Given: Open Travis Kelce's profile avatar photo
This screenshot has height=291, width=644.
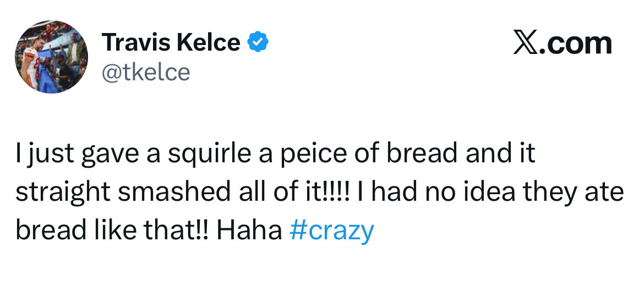Looking at the screenshot, I should 51,57.
